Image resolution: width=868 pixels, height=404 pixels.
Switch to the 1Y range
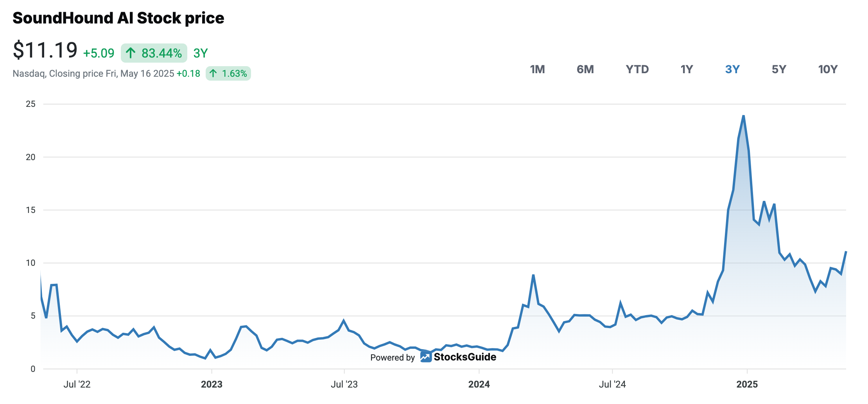[x=687, y=69]
